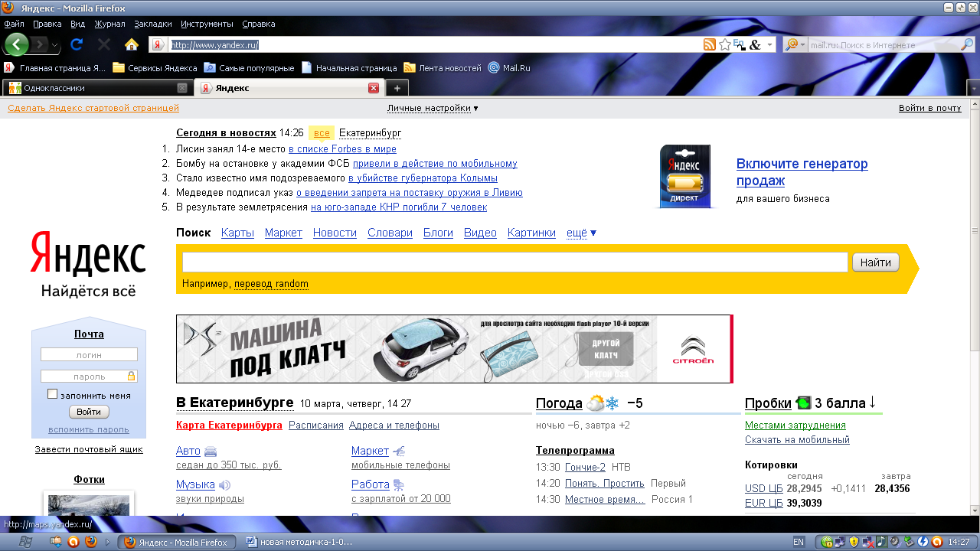Click the weather cloud icon
This screenshot has height=551, width=980.
point(595,403)
